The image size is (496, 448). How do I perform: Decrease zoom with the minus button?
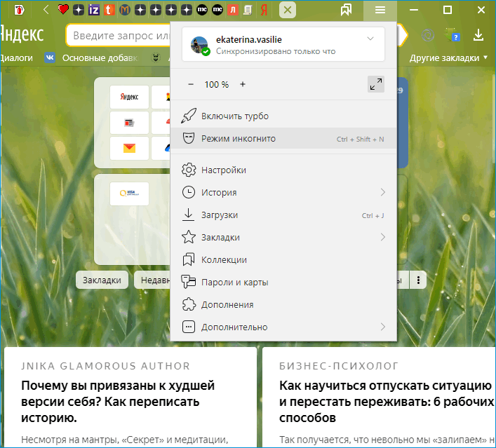point(191,84)
